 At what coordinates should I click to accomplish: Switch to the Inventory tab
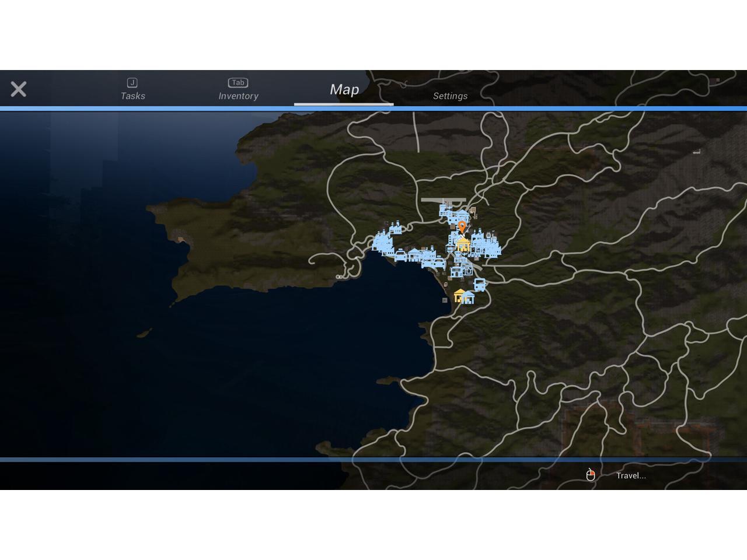click(238, 89)
